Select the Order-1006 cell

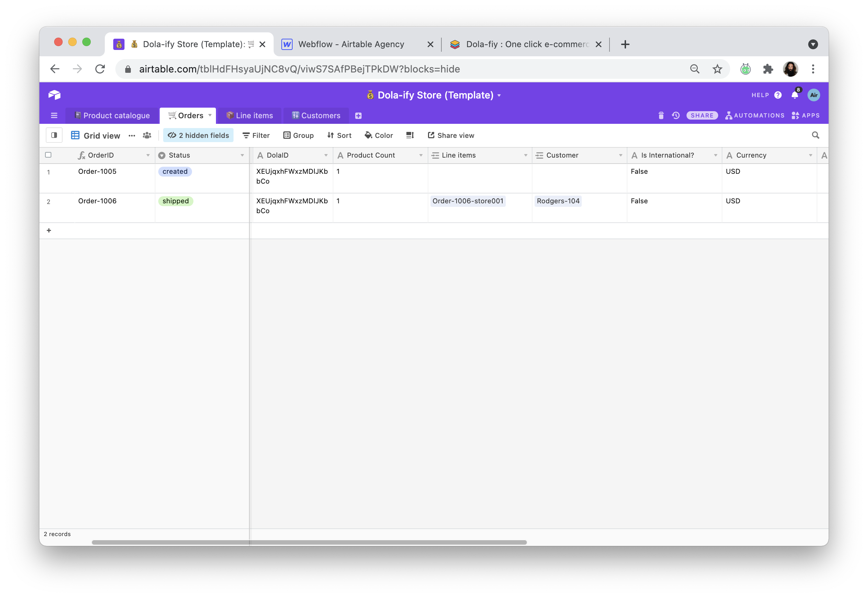coord(115,208)
